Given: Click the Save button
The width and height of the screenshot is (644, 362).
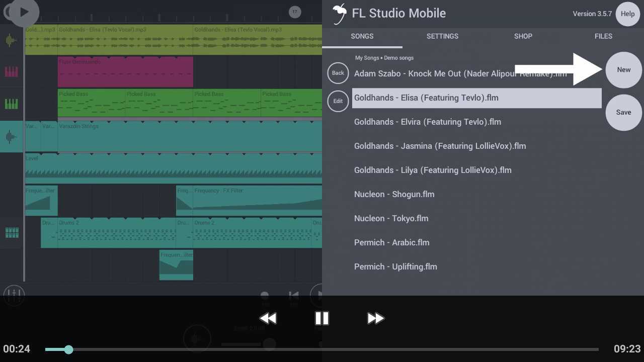Looking at the screenshot, I should point(623,113).
